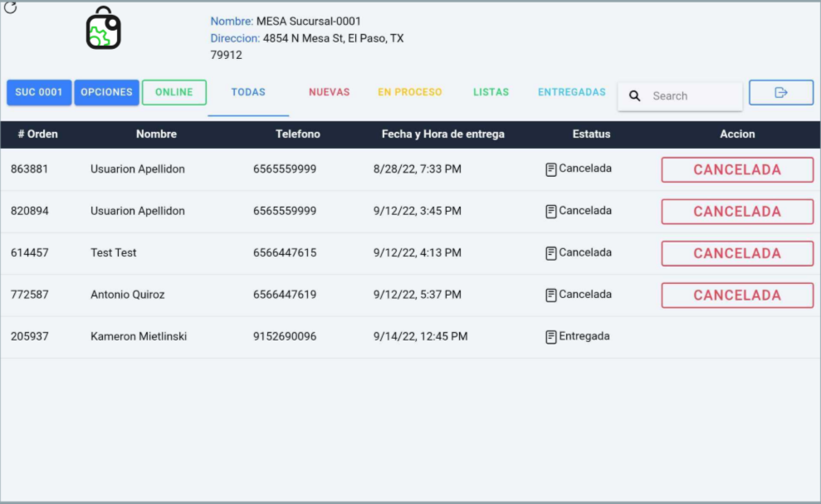The height and width of the screenshot is (504, 821).
Task: Select the TODAS tab
Action: pyautogui.click(x=248, y=92)
